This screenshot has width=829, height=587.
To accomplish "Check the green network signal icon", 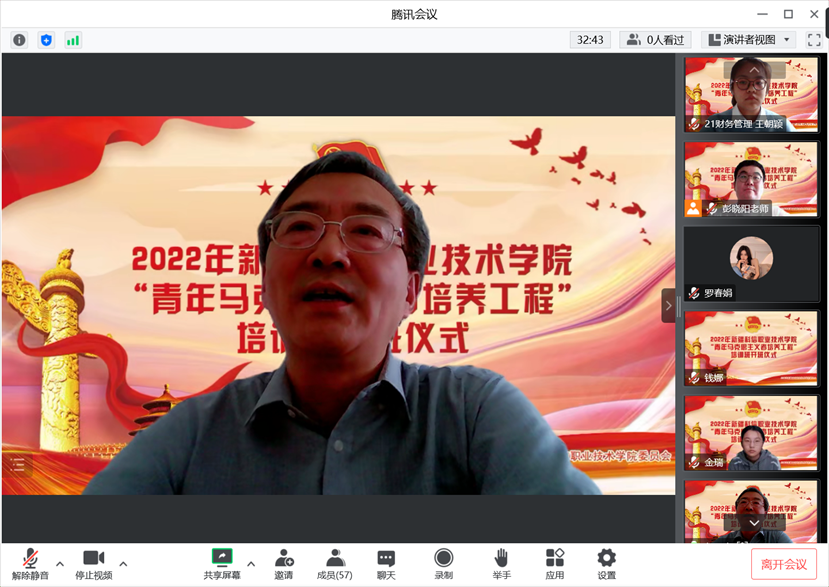I will [73, 40].
